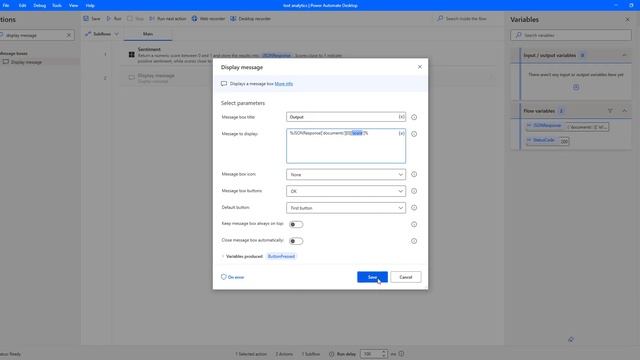Select Display message in actions list
The image size is (640, 360).
[x=26, y=62]
